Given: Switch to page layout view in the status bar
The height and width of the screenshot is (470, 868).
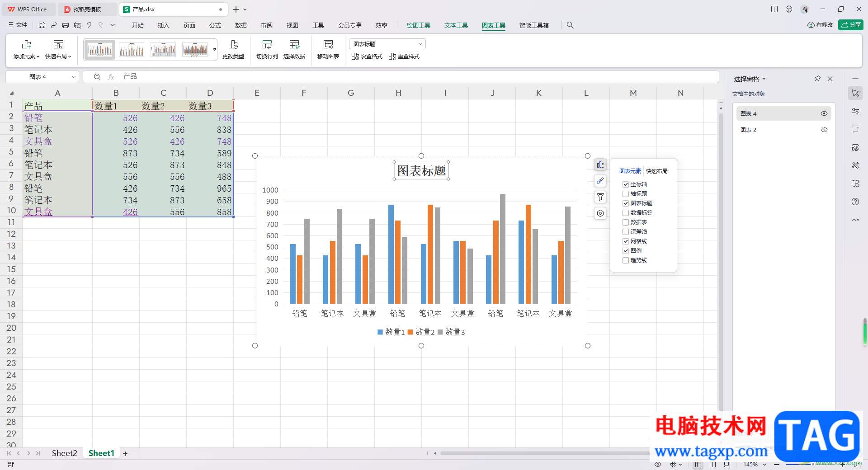Looking at the screenshot, I should point(713,465).
